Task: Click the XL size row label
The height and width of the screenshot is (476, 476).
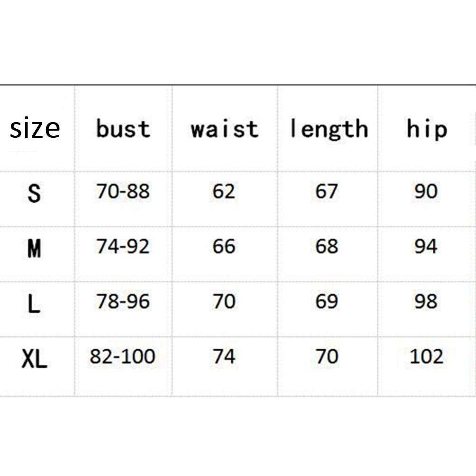Action: pyautogui.click(x=34, y=359)
